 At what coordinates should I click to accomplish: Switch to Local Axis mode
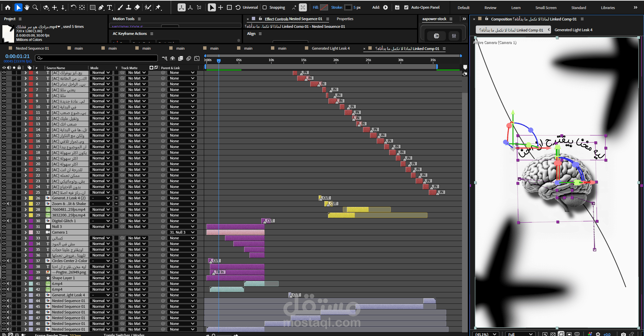[x=181, y=7]
